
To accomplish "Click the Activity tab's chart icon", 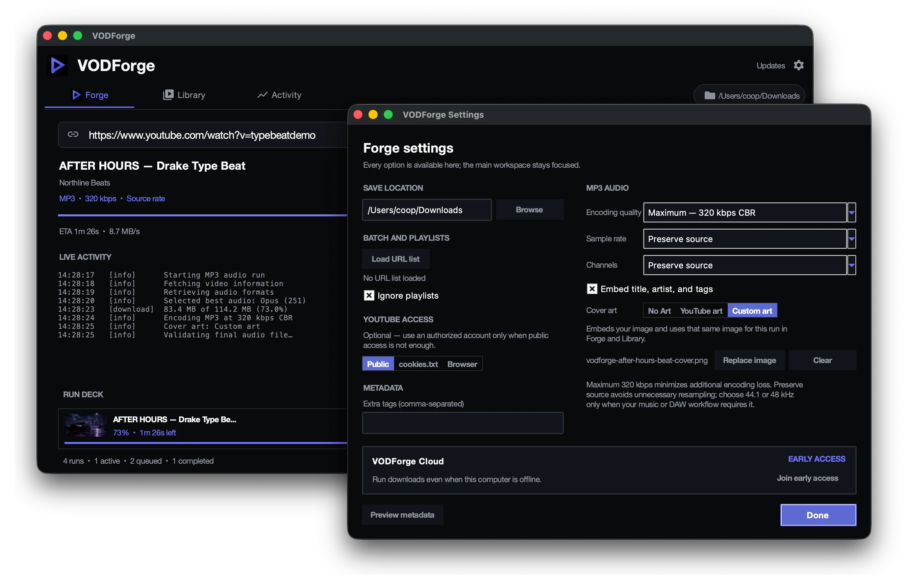I will [x=262, y=95].
